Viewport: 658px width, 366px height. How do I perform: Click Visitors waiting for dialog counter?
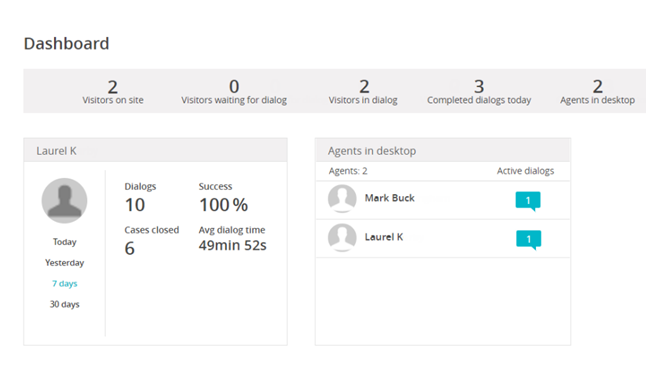(234, 92)
